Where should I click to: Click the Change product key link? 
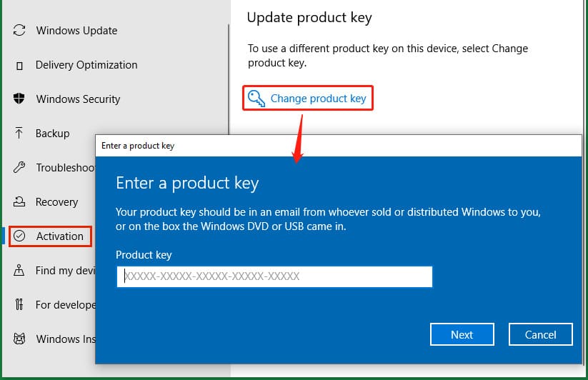coord(318,99)
